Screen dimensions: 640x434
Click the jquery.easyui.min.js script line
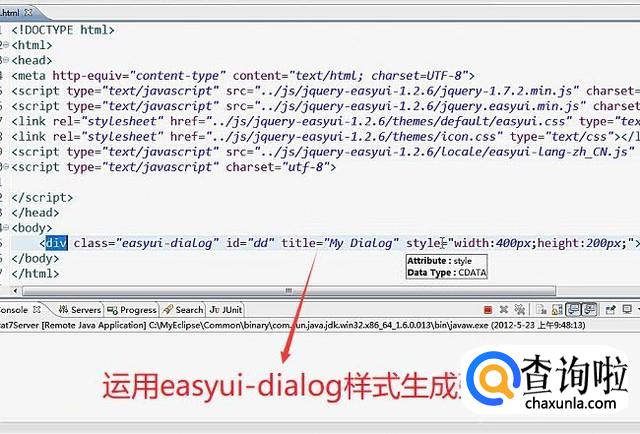pos(325,106)
